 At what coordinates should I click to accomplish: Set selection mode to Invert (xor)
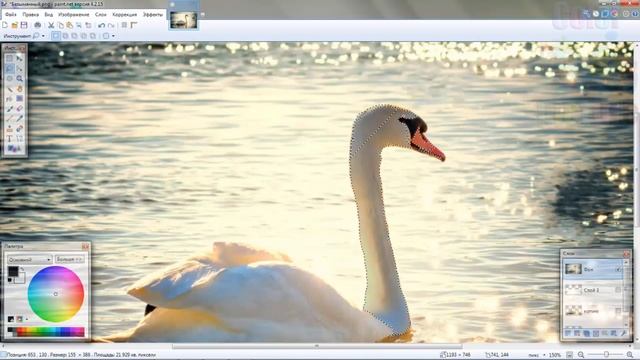[x=93, y=36]
